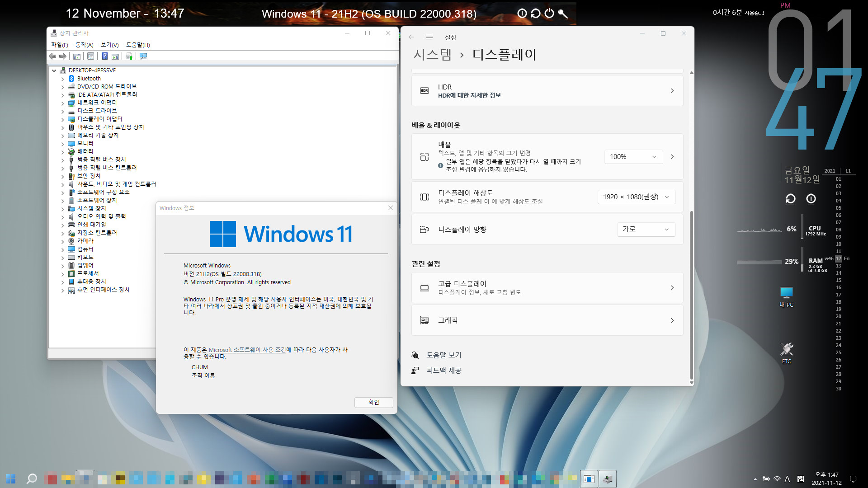Image resolution: width=868 pixels, height=488 pixels.
Task: Close the Windows 정보 dialog
Action: (x=391, y=208)
